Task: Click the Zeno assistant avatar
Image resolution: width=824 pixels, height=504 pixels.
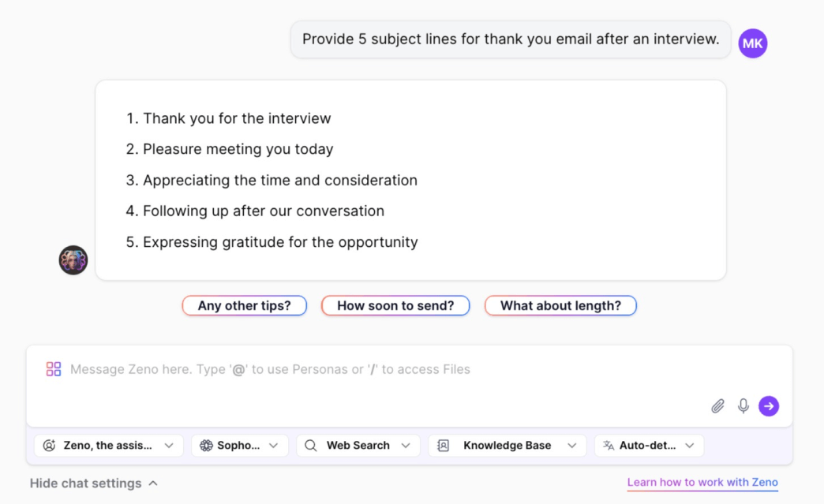Action: [x=73, y=259]
